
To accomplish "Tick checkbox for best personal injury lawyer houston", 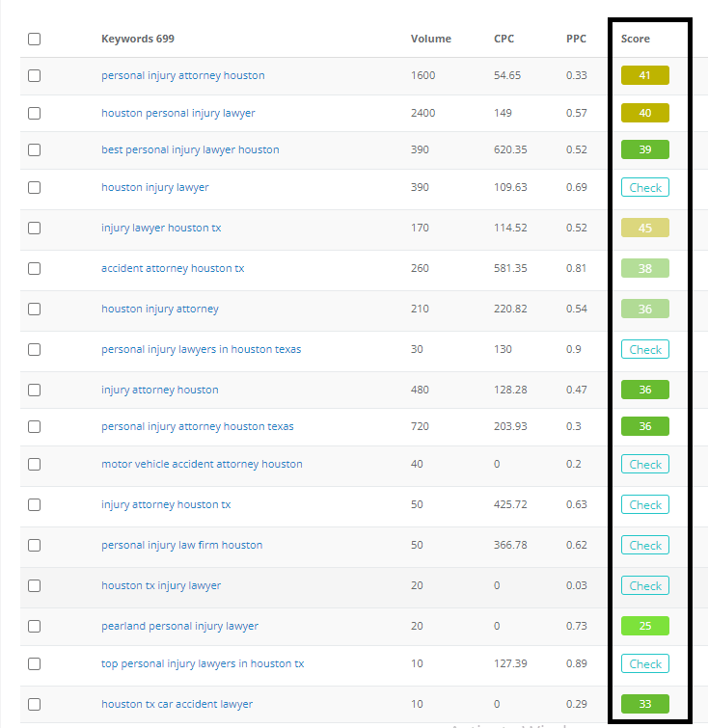I will (34, 150).
